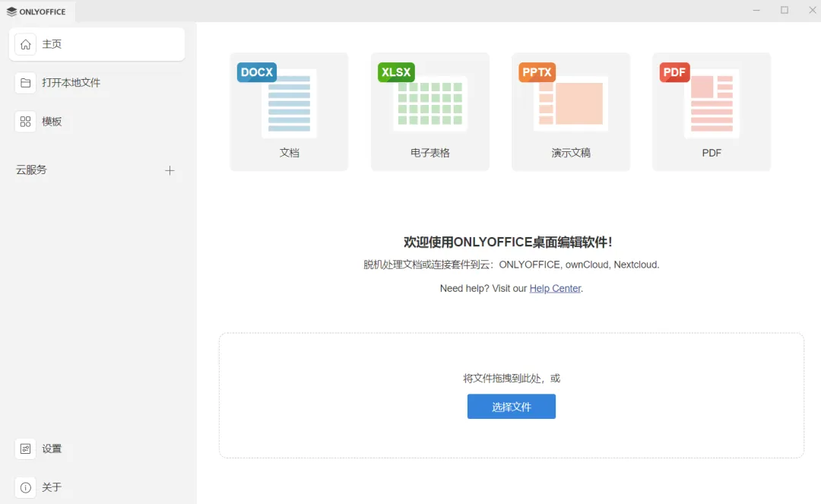
Task: Create a new PDF form
Action: [x=712, y=112]
